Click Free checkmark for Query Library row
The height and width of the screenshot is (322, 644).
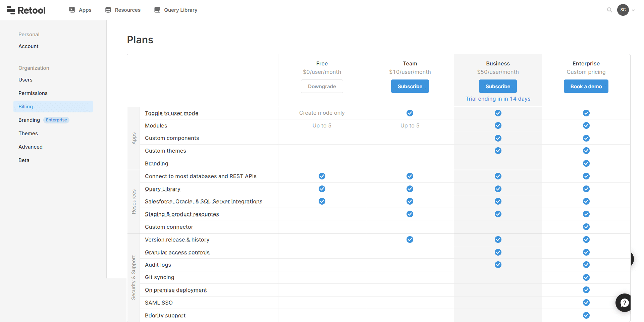[322, 189]
